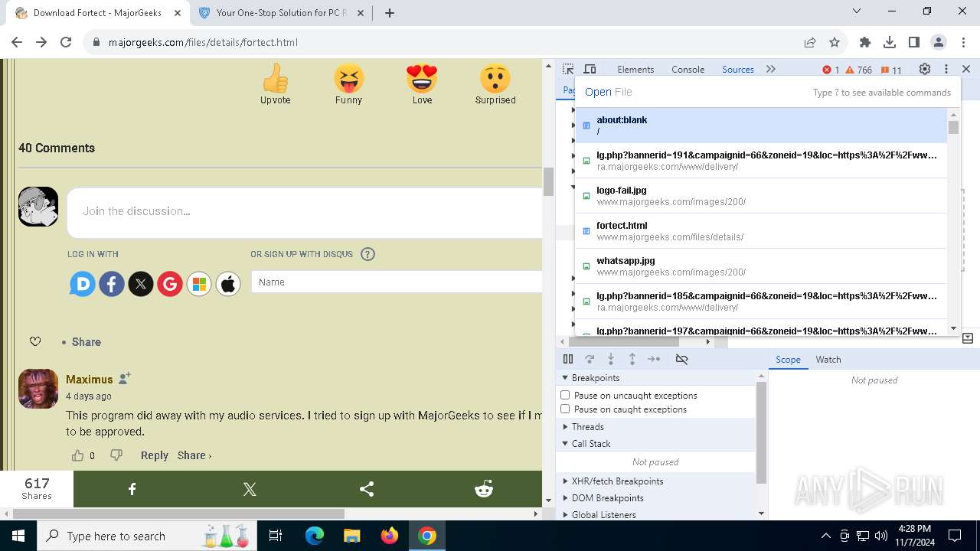Click the Name sign-up field
Screen dimensions: 980x551
pyautogui.click(x=397, y=282)
